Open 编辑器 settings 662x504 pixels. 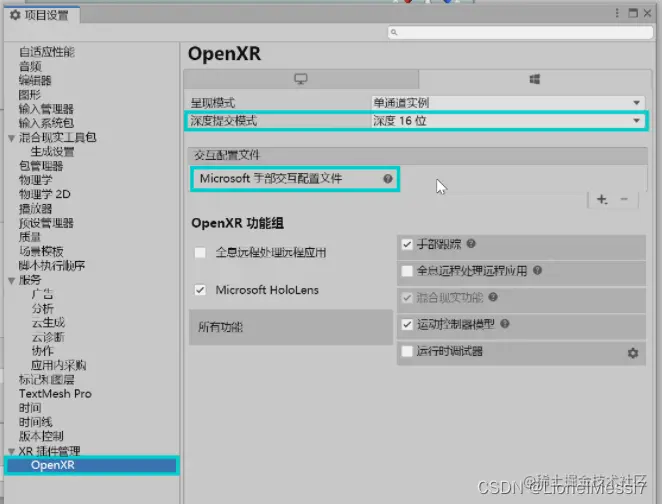[x=35, y=80]
